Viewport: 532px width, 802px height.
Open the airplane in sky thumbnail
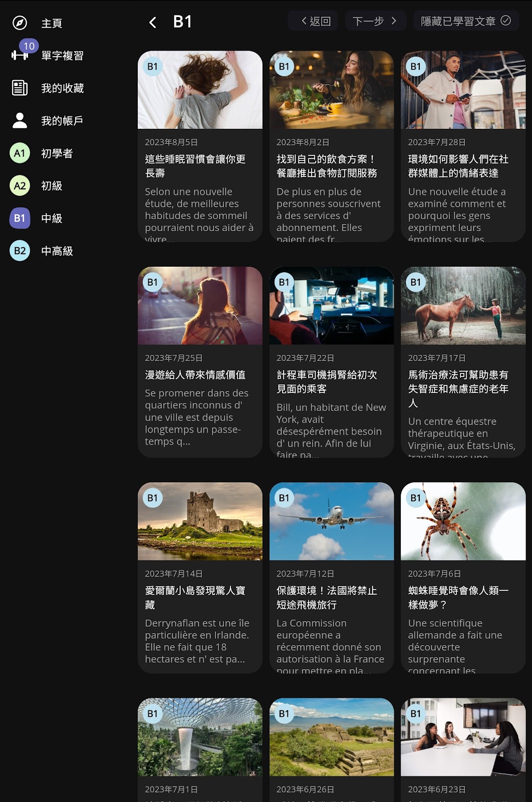click(332, 521)
